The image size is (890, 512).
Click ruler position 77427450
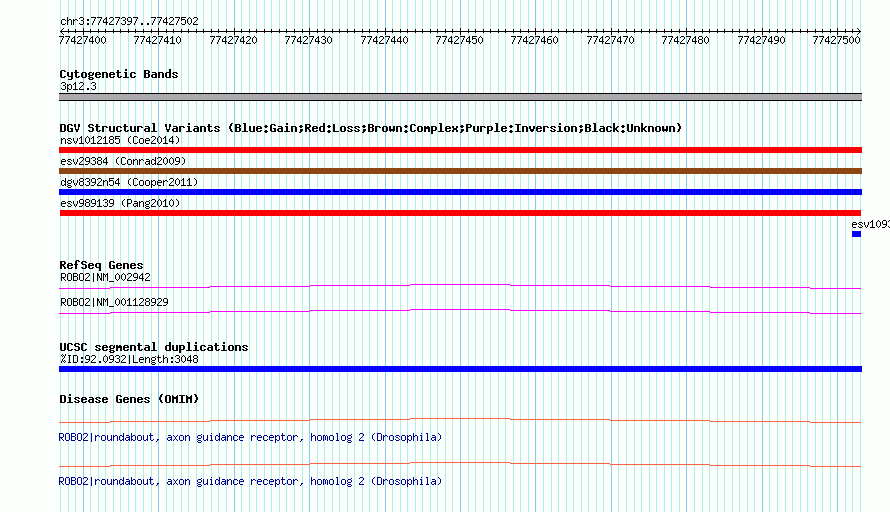tap(459, 40)
